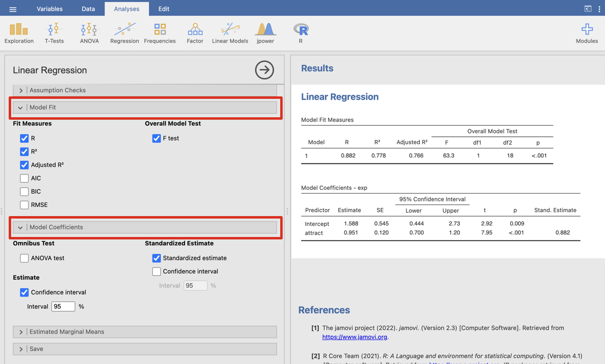Open the ANOVA analysis menu
605x364 pixels.
coord(89,33)
